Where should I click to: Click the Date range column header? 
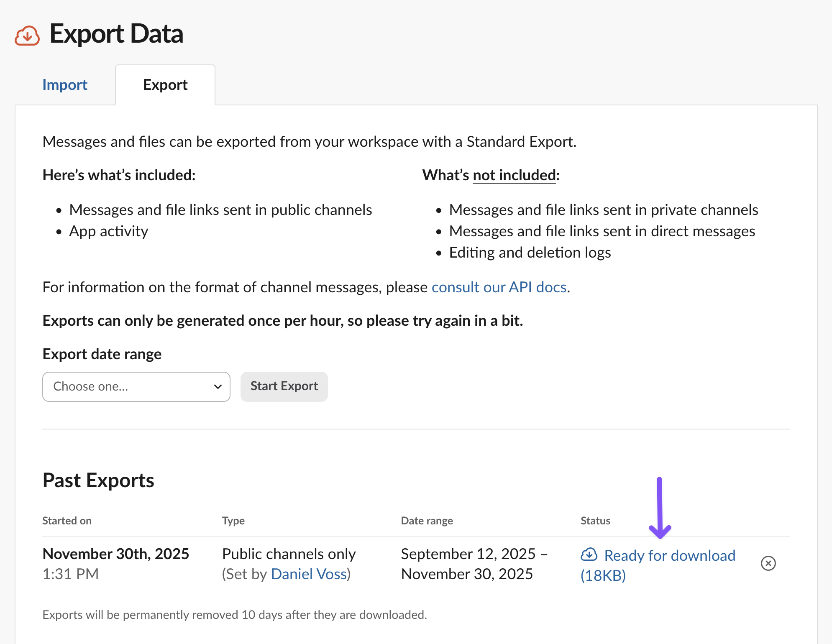(x=427, y=520)
